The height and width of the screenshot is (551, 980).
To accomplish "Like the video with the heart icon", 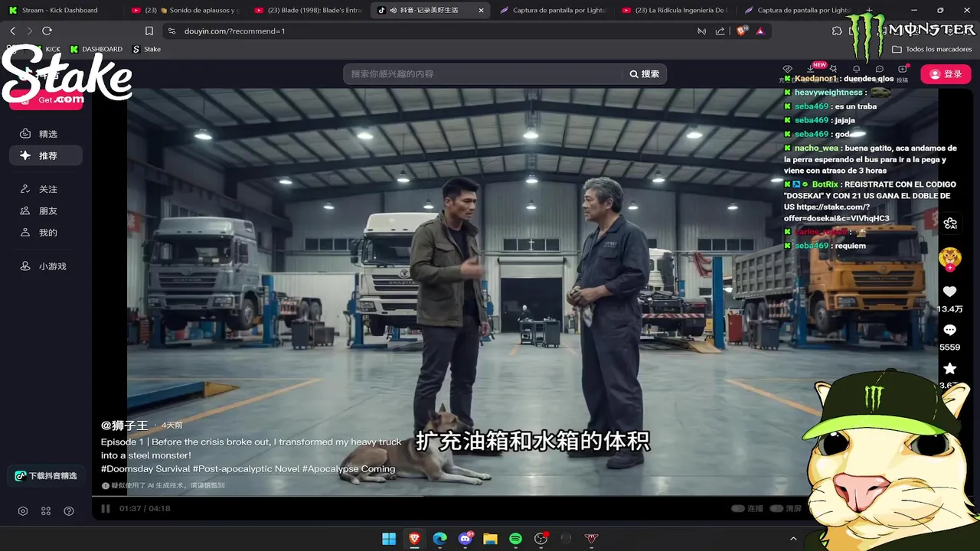I will pos(949,292).
